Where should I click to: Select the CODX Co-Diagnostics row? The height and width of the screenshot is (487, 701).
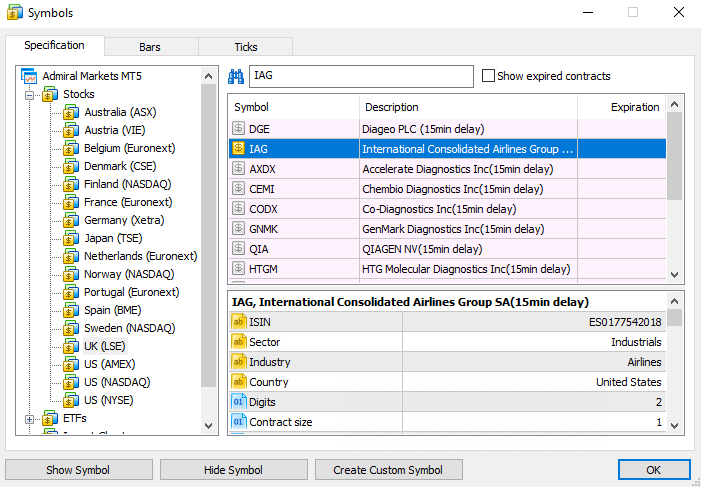tap(448, 209)
